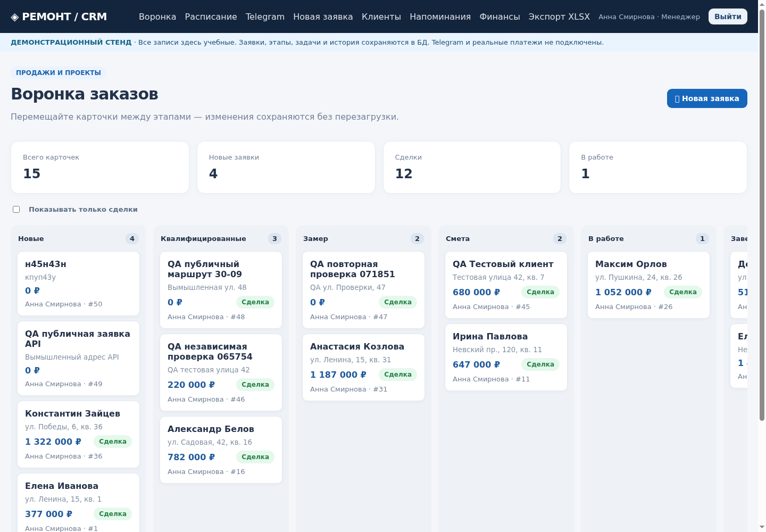Click the 1 187 000 ₽ amount
Image resolution: width=766 pixels, height=532 pixels.
pos(338,375)
